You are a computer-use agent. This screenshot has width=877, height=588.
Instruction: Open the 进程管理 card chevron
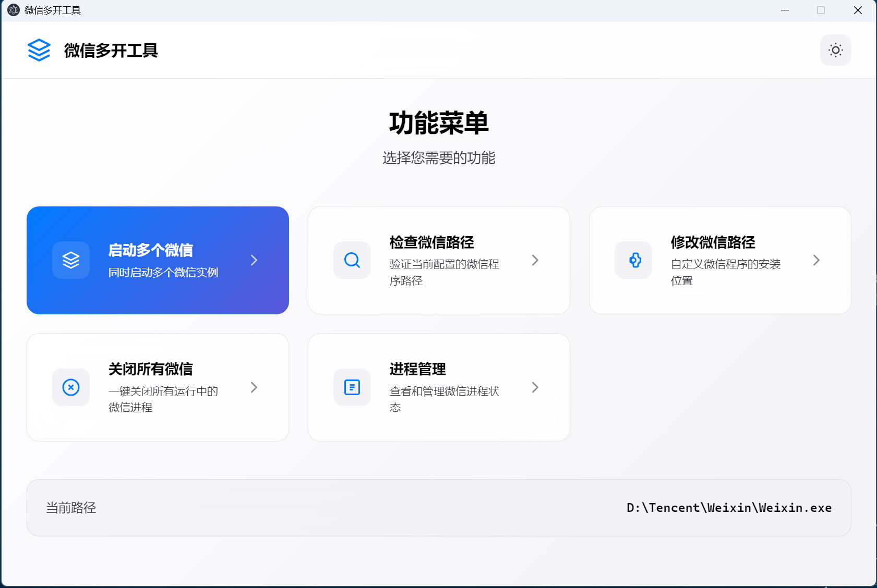coord(535,387)
